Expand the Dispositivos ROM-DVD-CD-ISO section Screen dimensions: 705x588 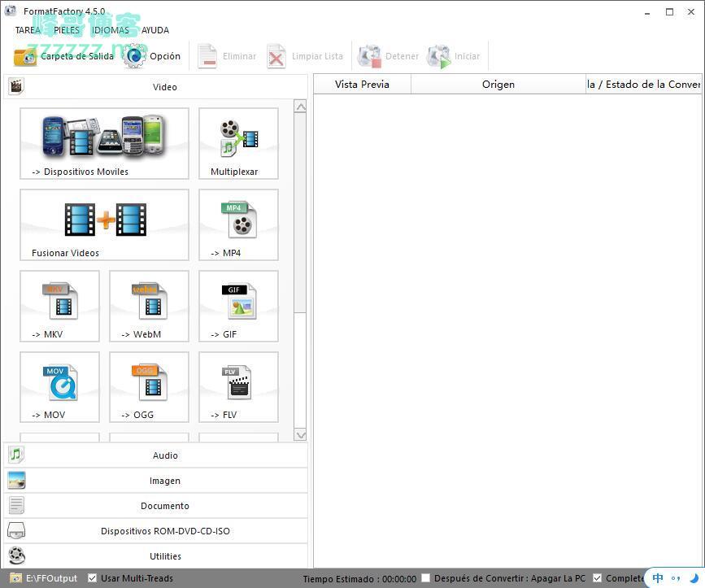click(164, 531)
